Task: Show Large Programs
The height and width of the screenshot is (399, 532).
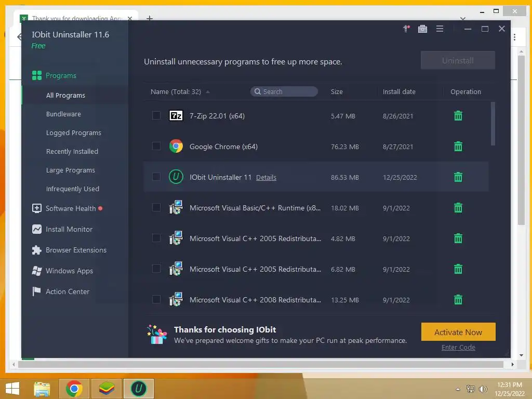Action: (71, 170)
